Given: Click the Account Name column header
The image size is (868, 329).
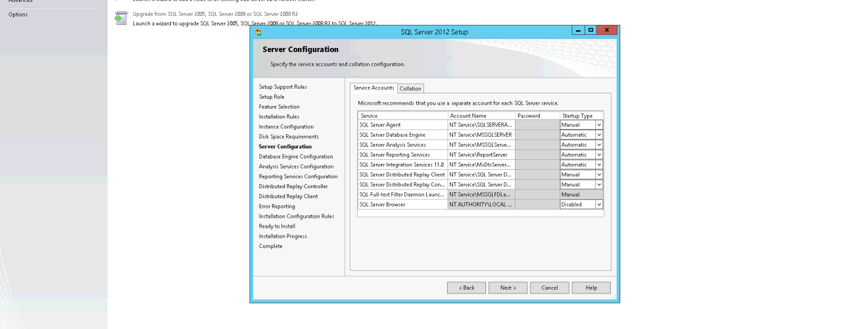Looking at the screenshot, I should point(481,116).
